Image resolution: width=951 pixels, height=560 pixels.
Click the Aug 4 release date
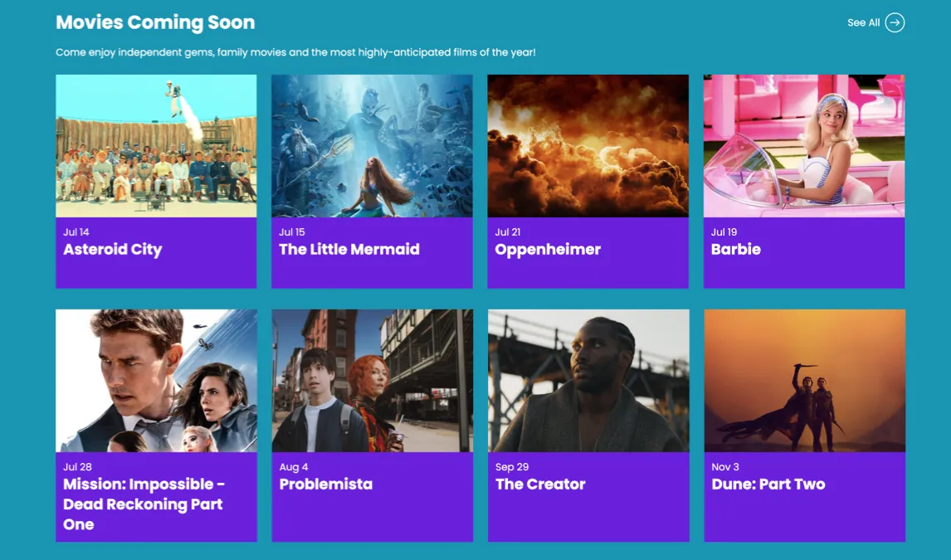click(x=294, y=467)
